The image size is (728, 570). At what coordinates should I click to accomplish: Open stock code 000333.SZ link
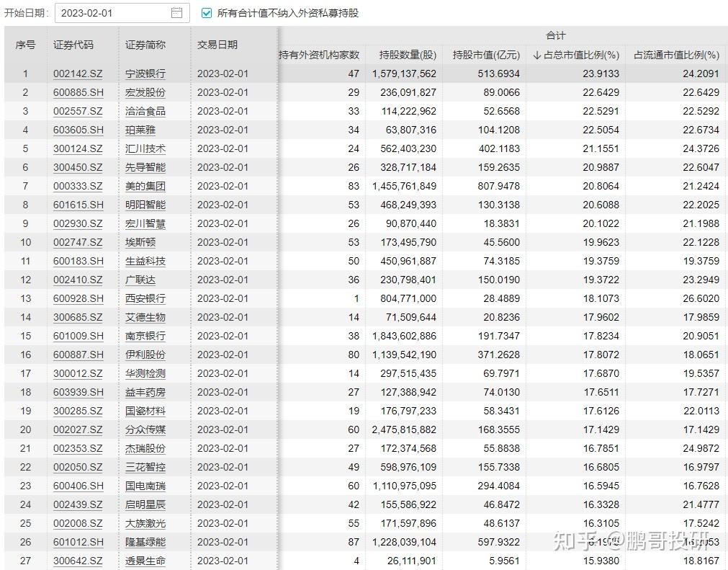(x=78, y=187)
